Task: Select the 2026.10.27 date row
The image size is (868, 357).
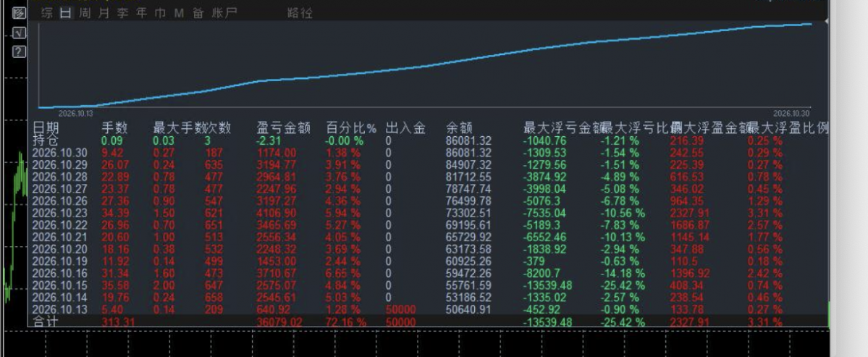Action: (x=60, y=189)
